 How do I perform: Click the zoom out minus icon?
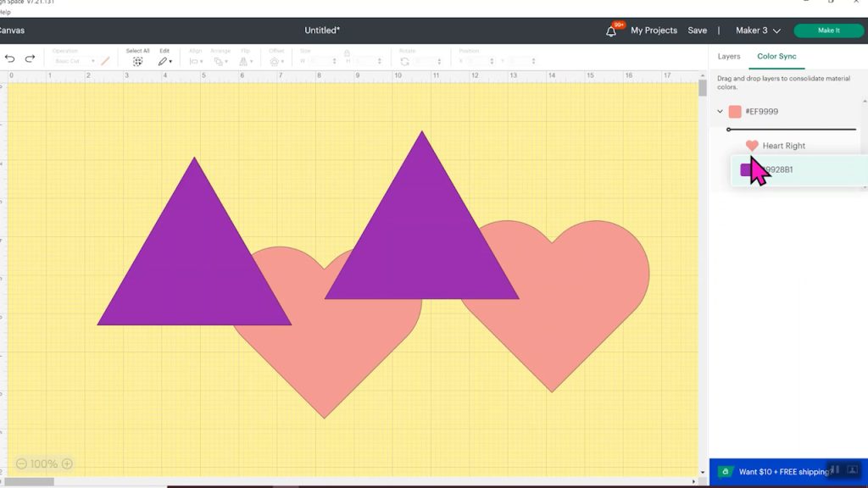pos(21,463)
